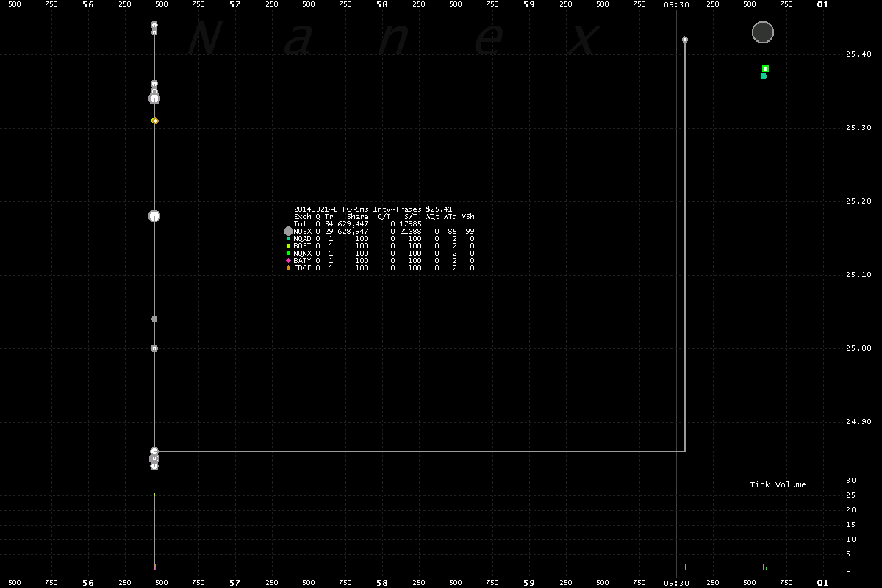This screenshot has width=882, height=588.
Task: Select the large dark gray trade circle
Action: pos(763,32)
